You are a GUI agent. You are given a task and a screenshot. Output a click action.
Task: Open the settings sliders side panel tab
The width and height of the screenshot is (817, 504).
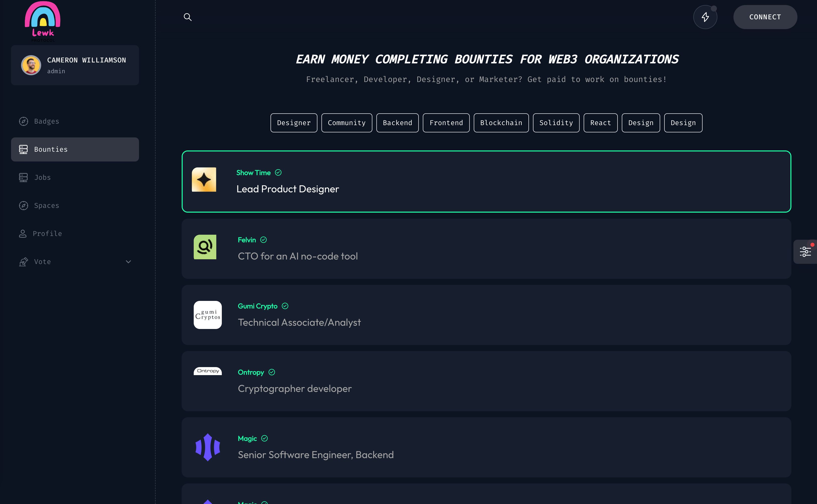[805, 252]
